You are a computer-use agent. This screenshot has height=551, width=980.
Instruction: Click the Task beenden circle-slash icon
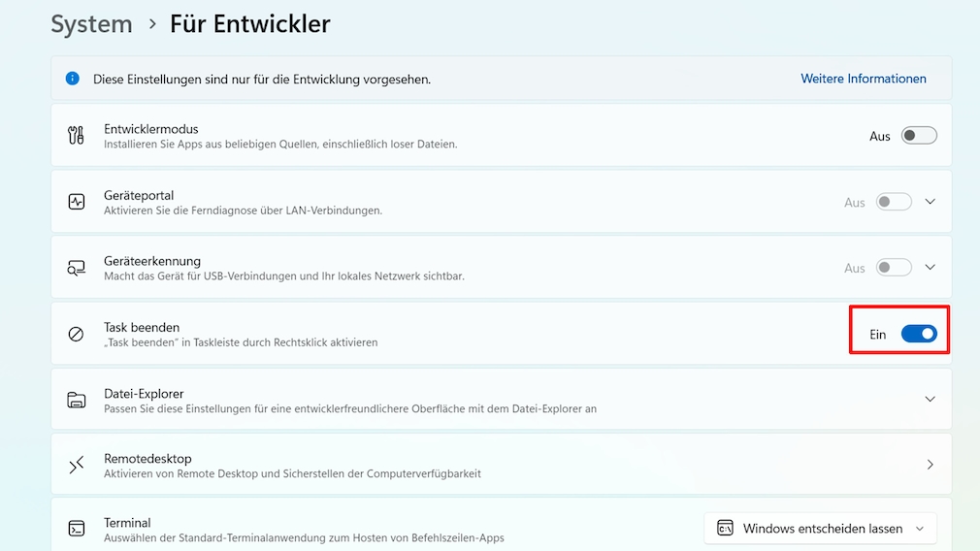tap(76, 334)
